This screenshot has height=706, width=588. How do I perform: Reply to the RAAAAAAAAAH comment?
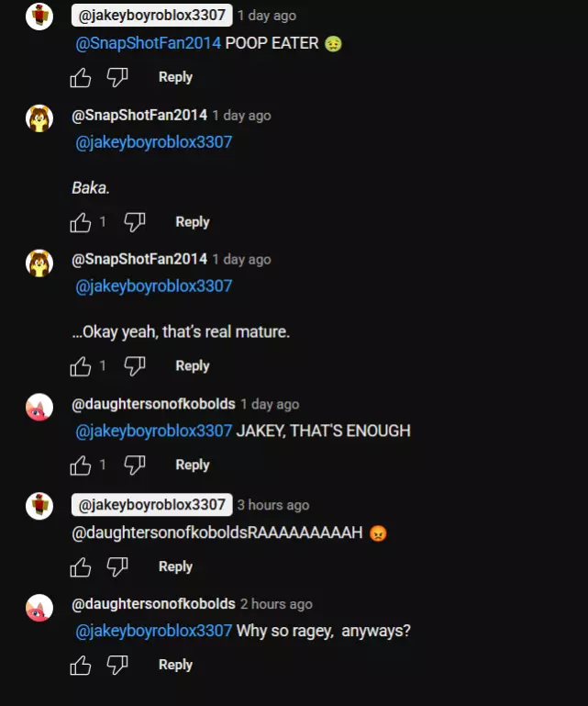(x=175, y=566)
